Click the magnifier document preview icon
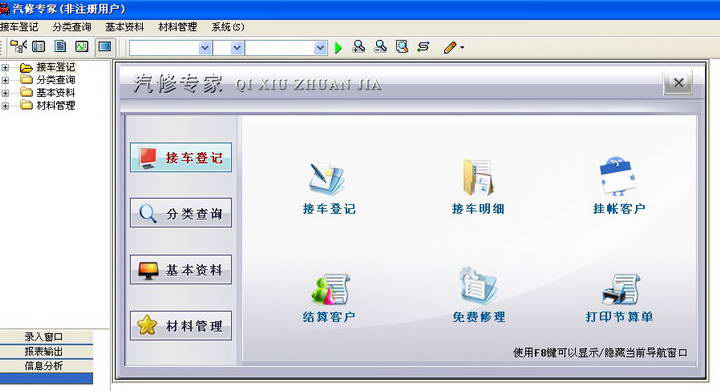720x391 pixels. [402, 46]
